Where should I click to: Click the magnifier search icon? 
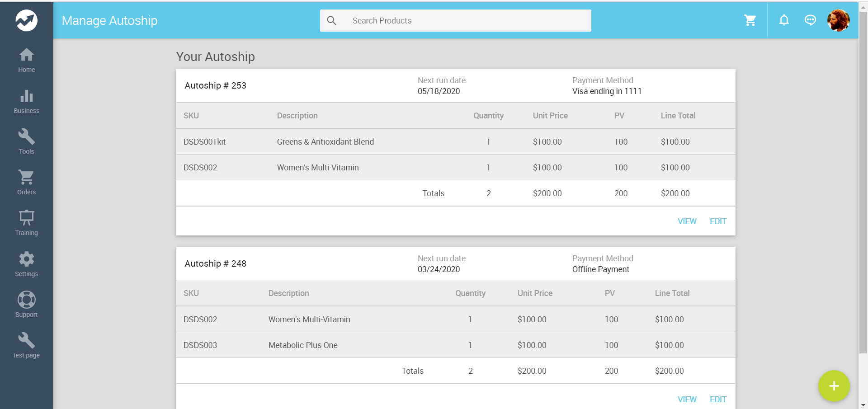332,21
